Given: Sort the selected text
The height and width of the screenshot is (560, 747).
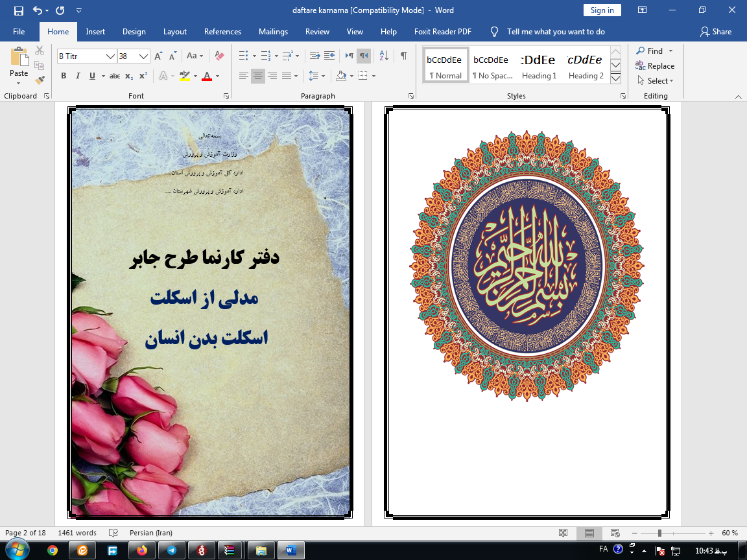Looking at the screenshot, I should click(x=383, y=56).
